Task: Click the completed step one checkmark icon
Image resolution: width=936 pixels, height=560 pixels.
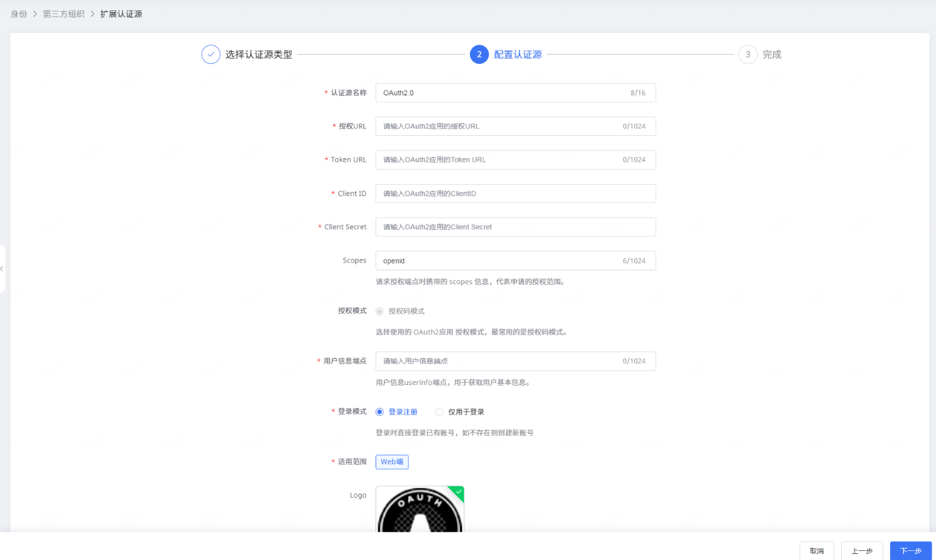Action: pyautogui.click(x=211, y=54)
